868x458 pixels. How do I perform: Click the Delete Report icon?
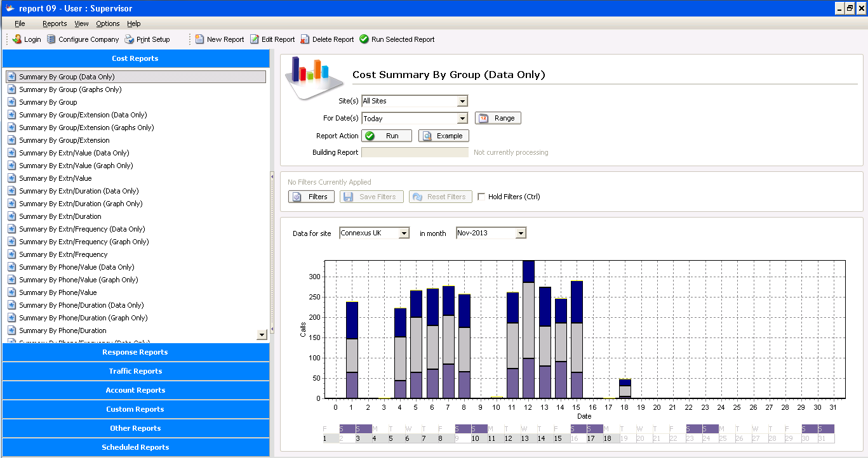point(305,39)
